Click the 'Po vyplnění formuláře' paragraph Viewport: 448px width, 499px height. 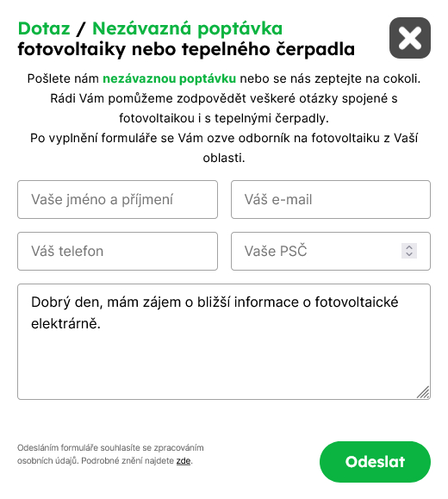pos(224,147)
